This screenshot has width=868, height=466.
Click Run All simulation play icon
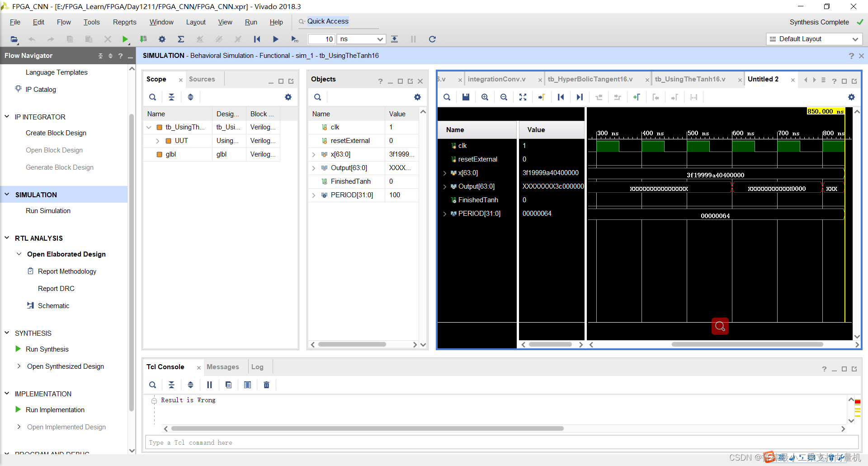click(275, 39)
